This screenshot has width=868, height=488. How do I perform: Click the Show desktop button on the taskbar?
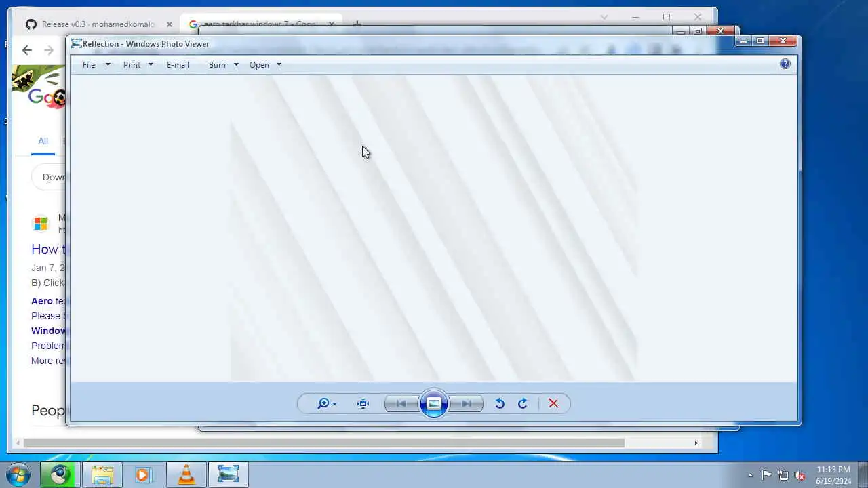(x=863, y=474)
